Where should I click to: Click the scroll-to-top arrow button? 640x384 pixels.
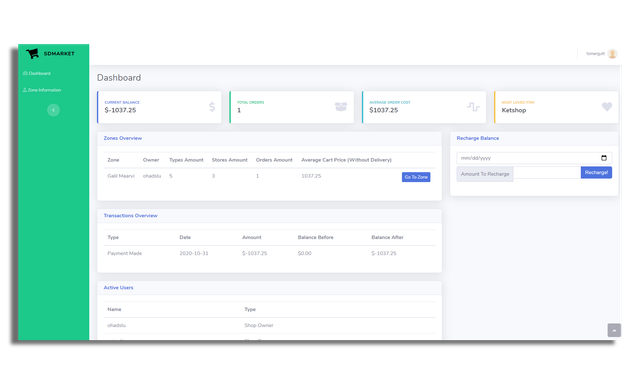click(614, 330)
